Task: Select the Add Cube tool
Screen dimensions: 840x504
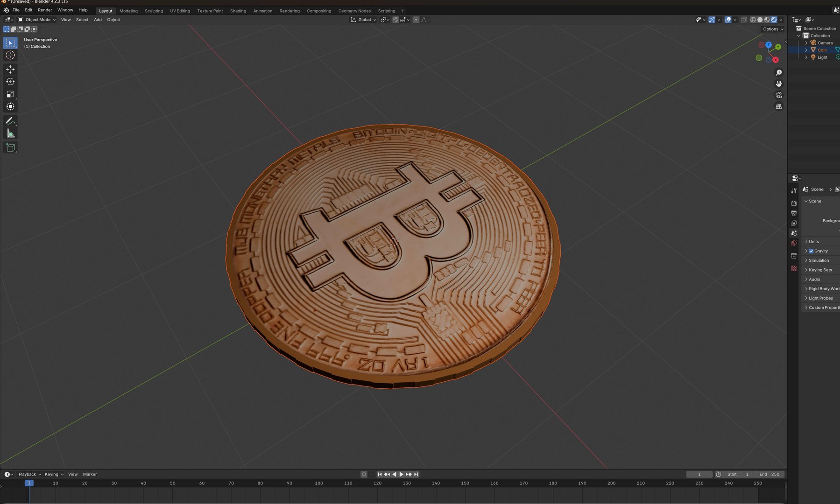Action: [x=10, y=147]
